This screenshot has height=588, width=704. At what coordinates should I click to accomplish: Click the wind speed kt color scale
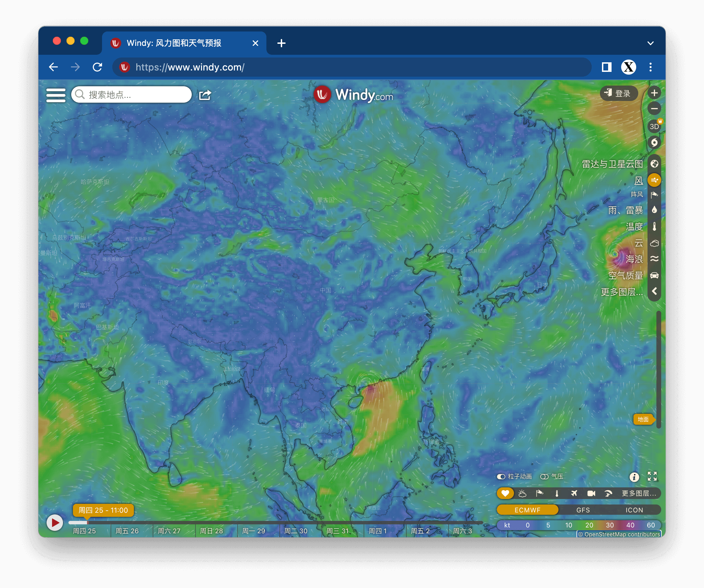click(x=579, y=525)
